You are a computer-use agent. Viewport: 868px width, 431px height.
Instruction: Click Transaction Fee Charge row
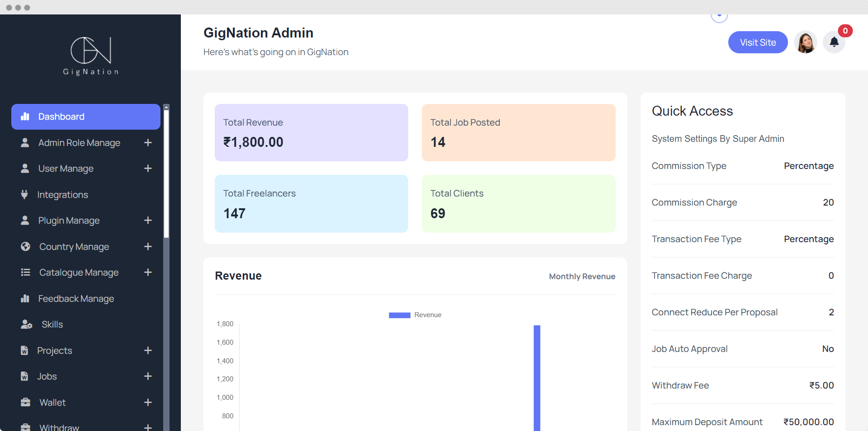[x=743, y=276]
